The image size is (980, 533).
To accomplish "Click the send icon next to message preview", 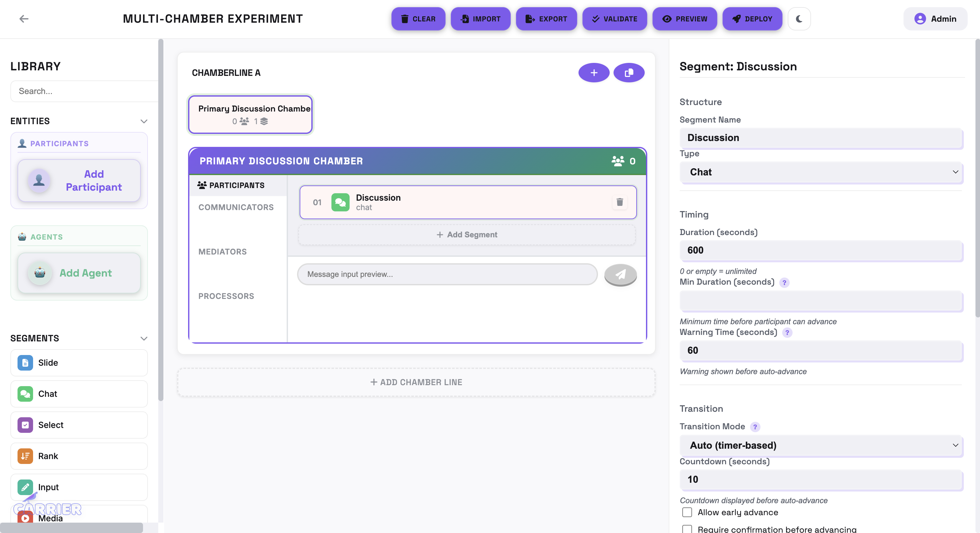I will point(620,274).
